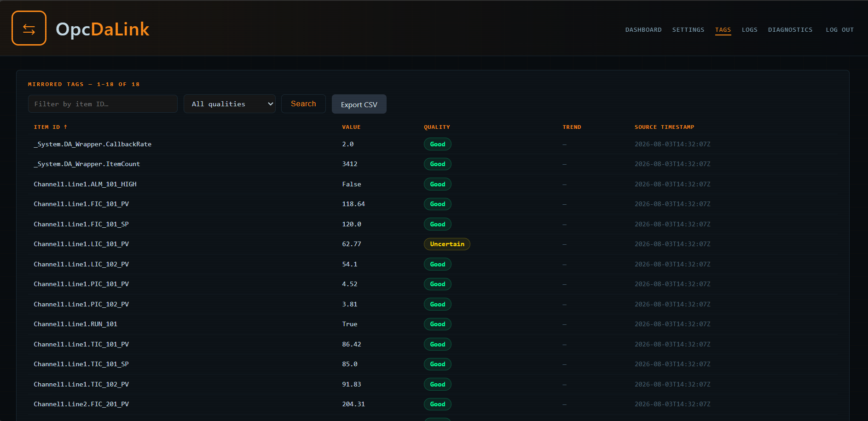This screenshot has height=421, width=868.
Task: Select the Tags nav item
Action: [x=723, y=29]
